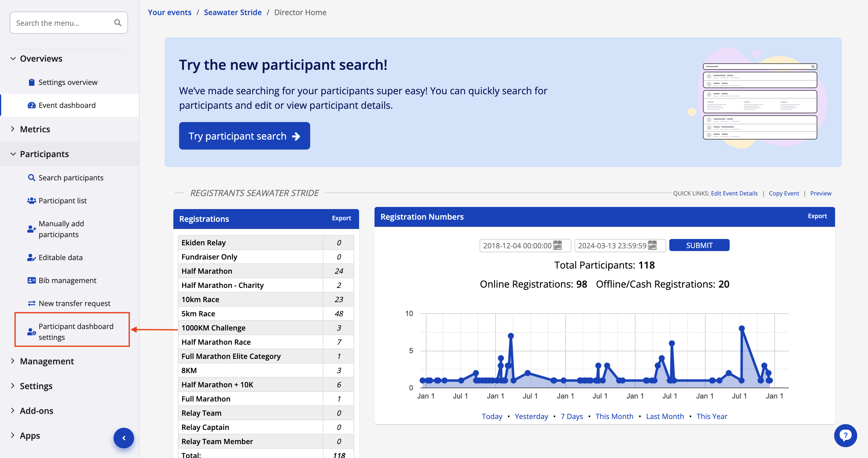Click the magnifier icon in menu search
This screenshot has width=868, height=458.
117,23
